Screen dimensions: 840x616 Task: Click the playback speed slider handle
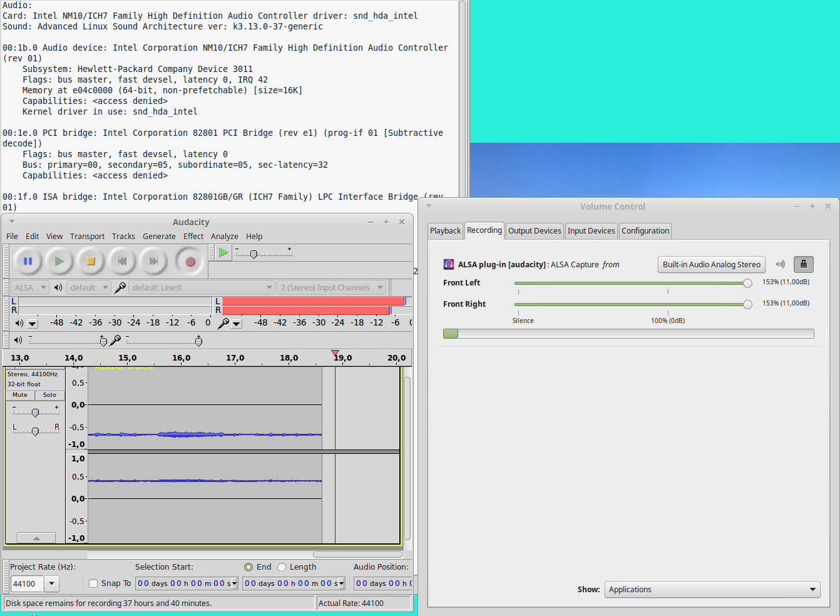pyautogui.click(x=254, y=254)
